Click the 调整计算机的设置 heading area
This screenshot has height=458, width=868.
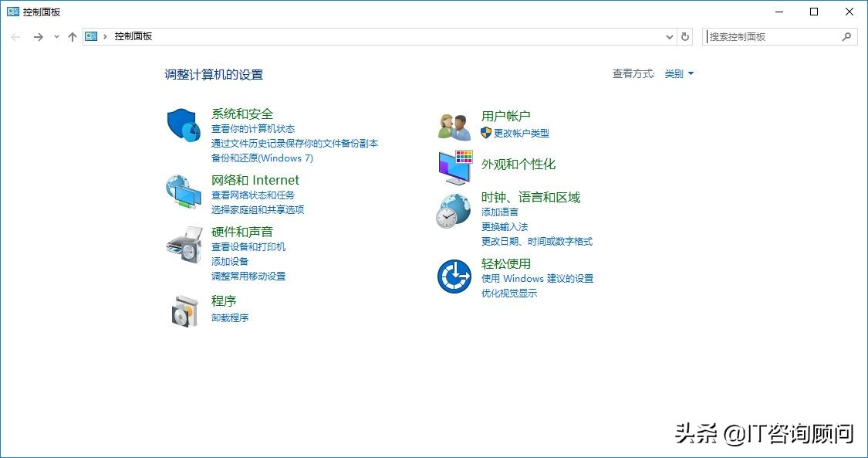[214, 74]
